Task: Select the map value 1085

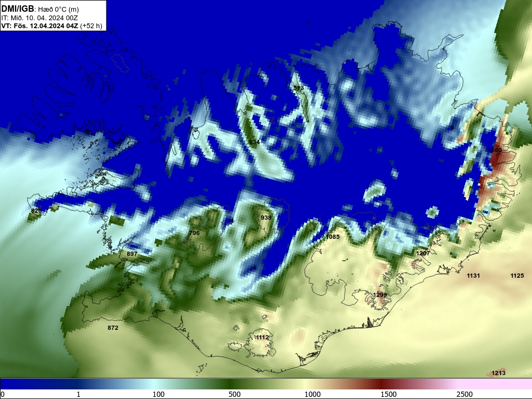Action: point(332,237)
